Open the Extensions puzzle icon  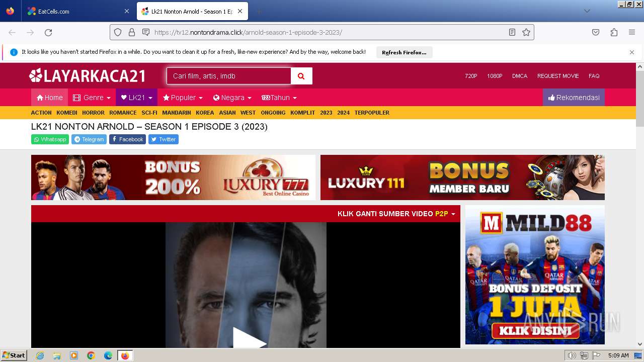[614, 32]
